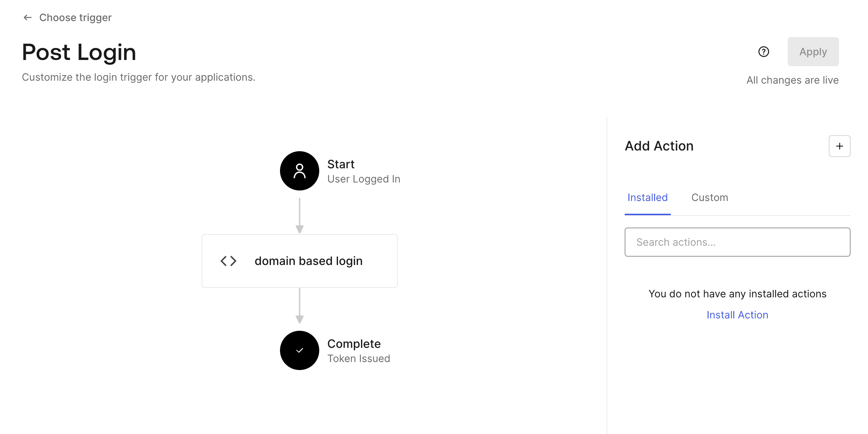Viewport: 868px width, 434px height.
Task: Click the Token Issued label
Action: (x=358, y=358)
